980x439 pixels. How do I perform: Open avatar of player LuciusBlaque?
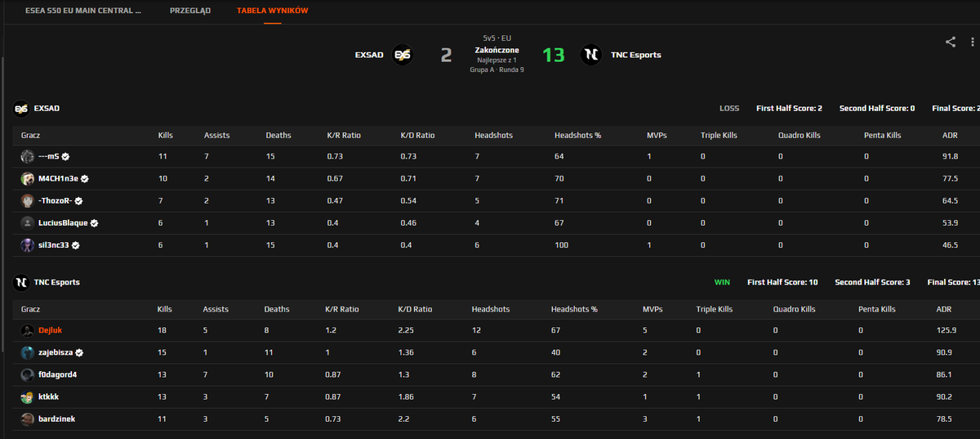tap(29, 222)
